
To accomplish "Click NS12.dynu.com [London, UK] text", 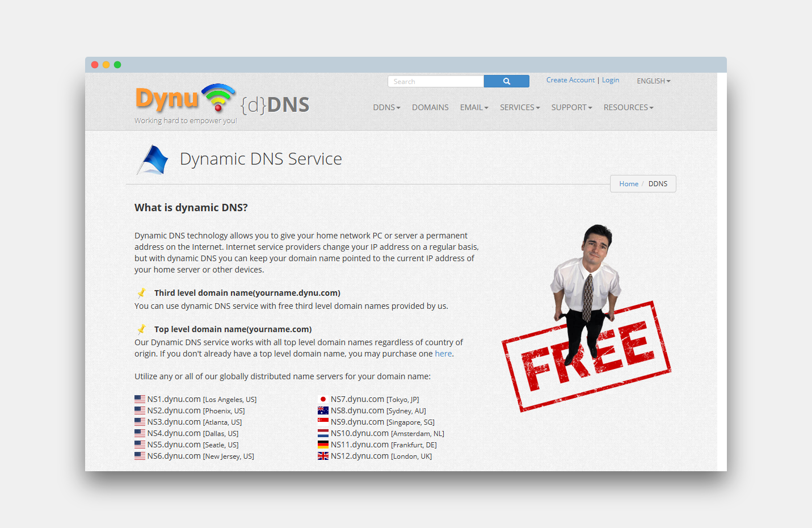I will tap(381, 456).
